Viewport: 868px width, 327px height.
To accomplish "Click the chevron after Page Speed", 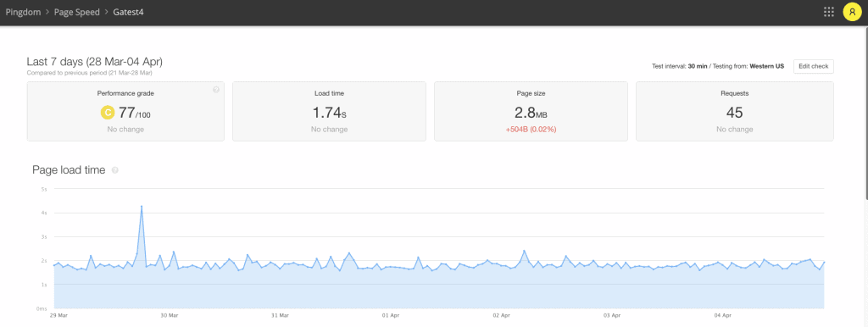I will click(106, 12).
